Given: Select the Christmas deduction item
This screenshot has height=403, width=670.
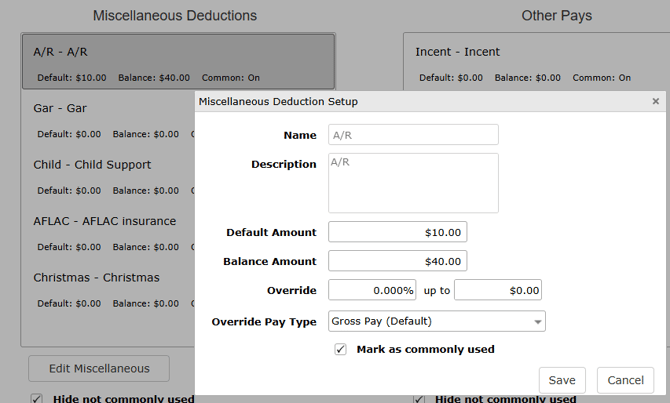Looking at the screenshot, I should [x=107, y=289].
